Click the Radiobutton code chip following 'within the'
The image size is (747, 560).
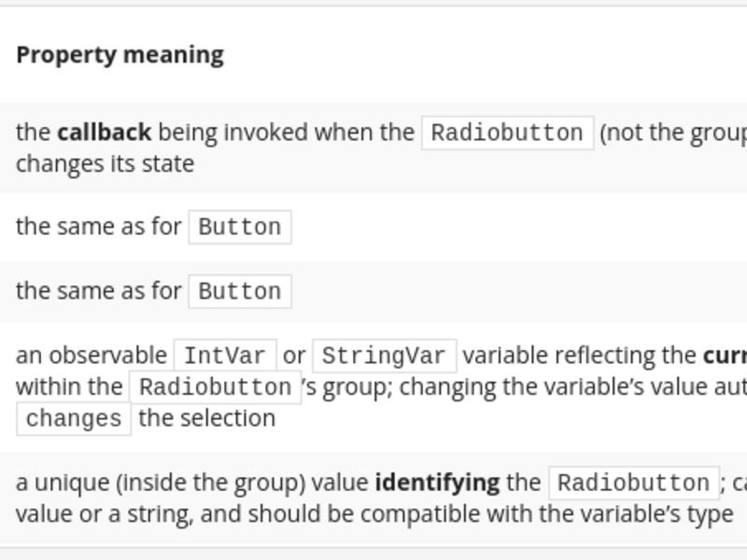click(216, 387)
